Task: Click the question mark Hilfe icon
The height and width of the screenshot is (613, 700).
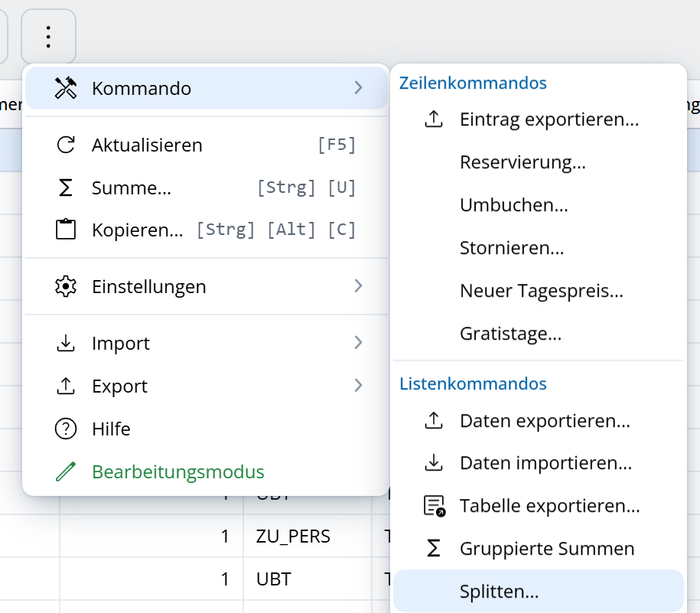Action: pyautogui.click(x=67, y=429)
